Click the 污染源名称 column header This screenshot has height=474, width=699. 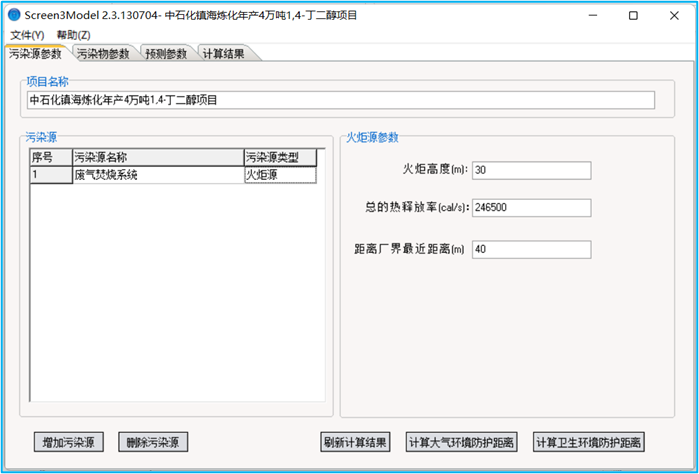tap(158, 157)
